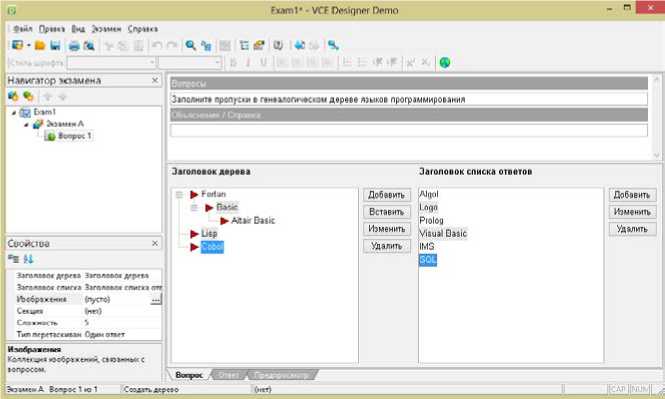Click the question text input field
The height and width of the screenshot is (399, 665).
pos(408,99)
